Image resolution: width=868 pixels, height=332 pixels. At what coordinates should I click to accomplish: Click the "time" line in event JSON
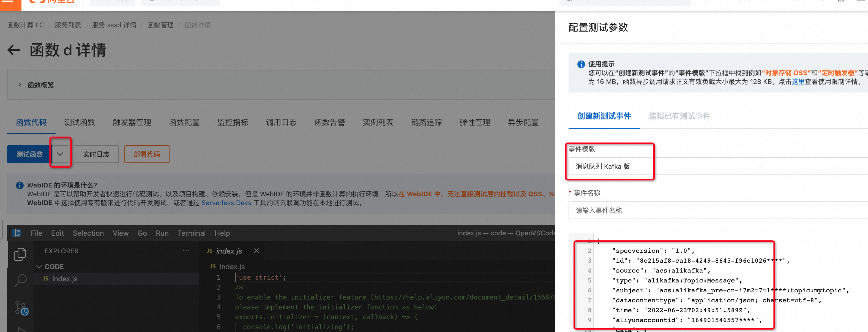pyautogui.click(x=681, y=310)
